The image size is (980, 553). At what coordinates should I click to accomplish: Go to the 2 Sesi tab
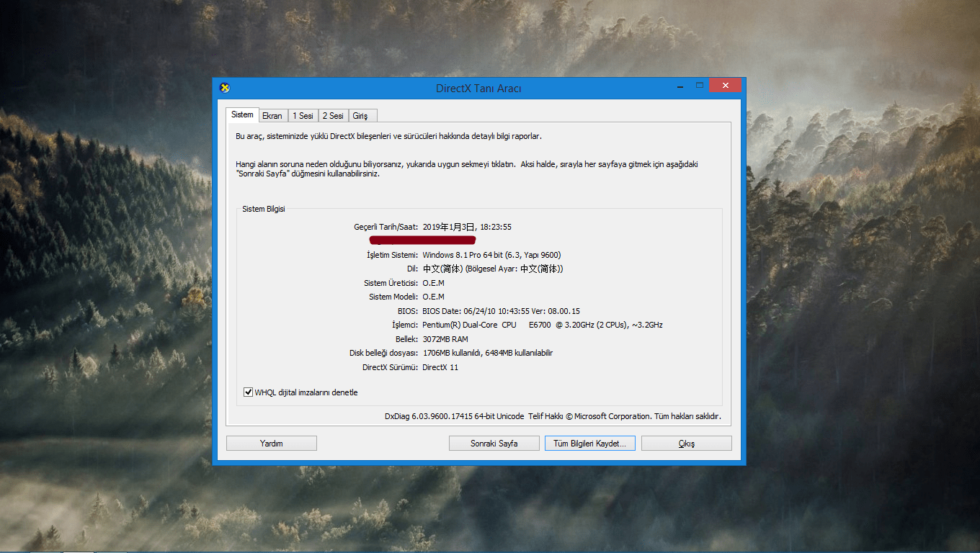(333, 116)
